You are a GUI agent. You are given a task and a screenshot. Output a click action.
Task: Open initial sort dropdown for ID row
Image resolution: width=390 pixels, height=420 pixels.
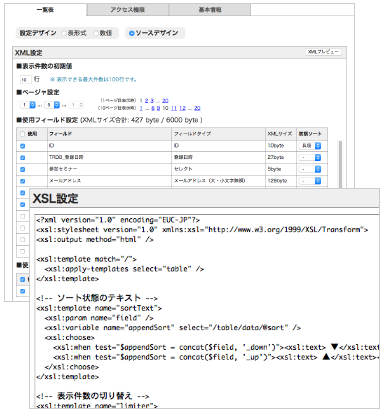click(x=310, y=146)
